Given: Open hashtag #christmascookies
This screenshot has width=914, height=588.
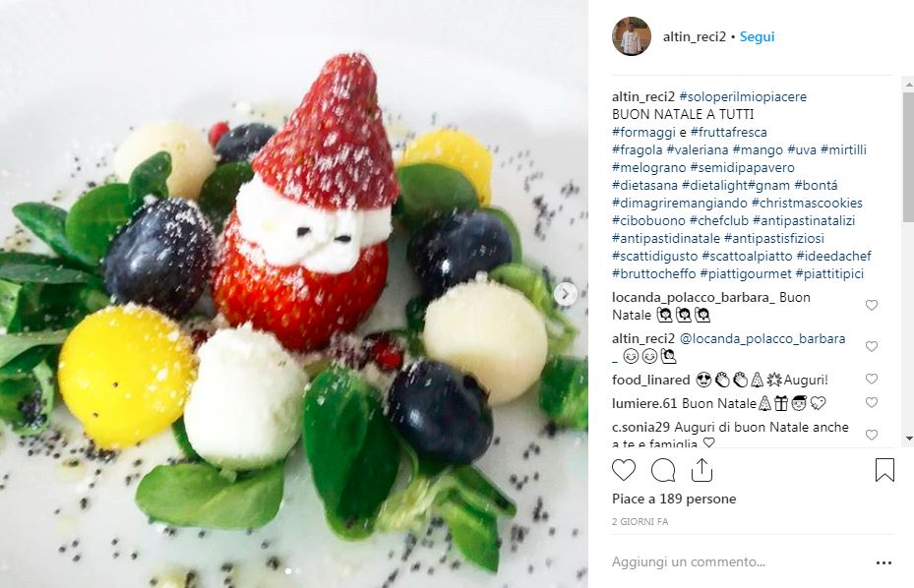Looking at the screenshot, I should pyautogui.click(x=807, y=203).
